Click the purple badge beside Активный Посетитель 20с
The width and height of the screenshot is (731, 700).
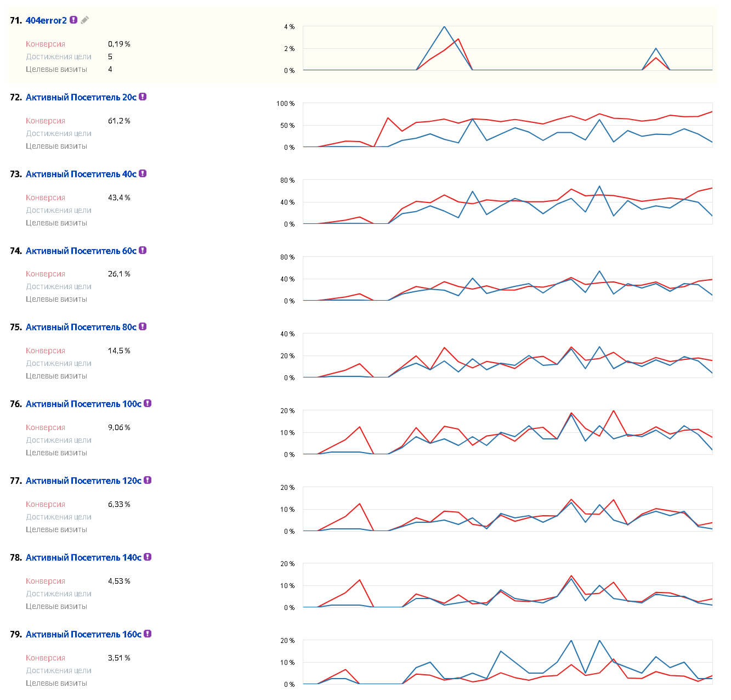tap(143, 97)
